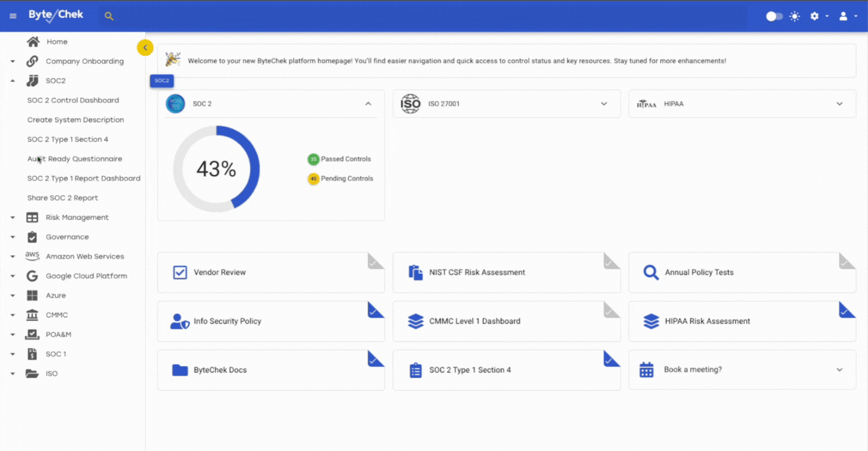
Task: Click the green Passed Controls badge
Action: coord(313,159)
